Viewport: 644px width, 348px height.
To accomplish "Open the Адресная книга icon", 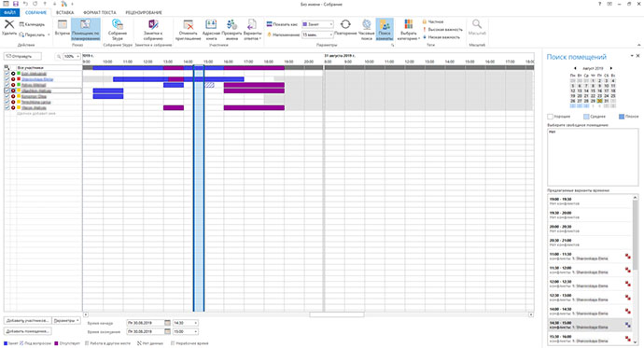I will (x=211, y=24).
